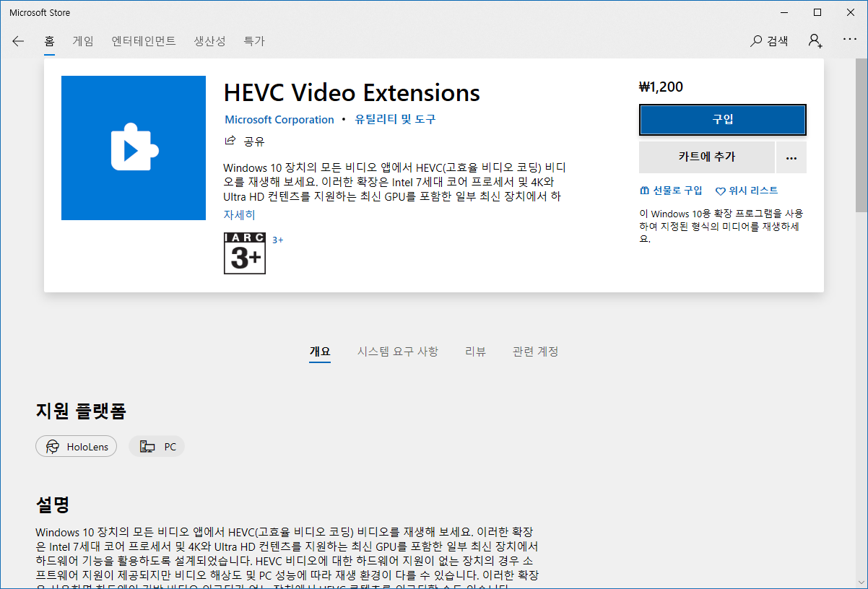
Task: Click the HoloLens platform chip
Action: pos(77,447)
